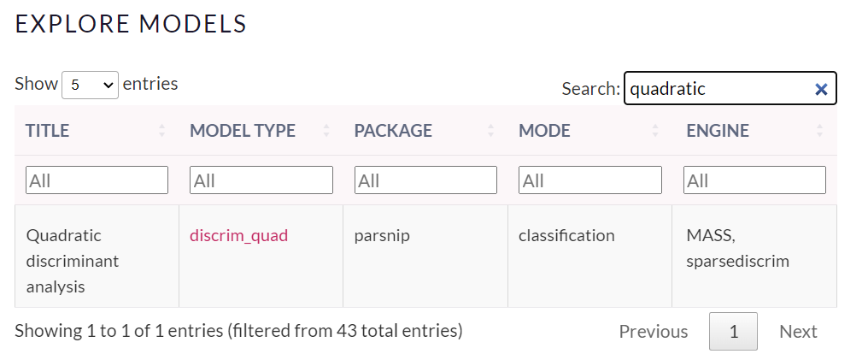Open the discrim_quad model link
Viewport: 868px width, 360px height.
238,235
